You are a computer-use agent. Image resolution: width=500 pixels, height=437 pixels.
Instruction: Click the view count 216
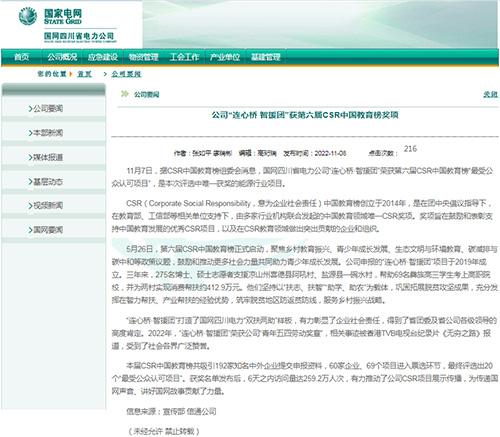pos(410,149)
